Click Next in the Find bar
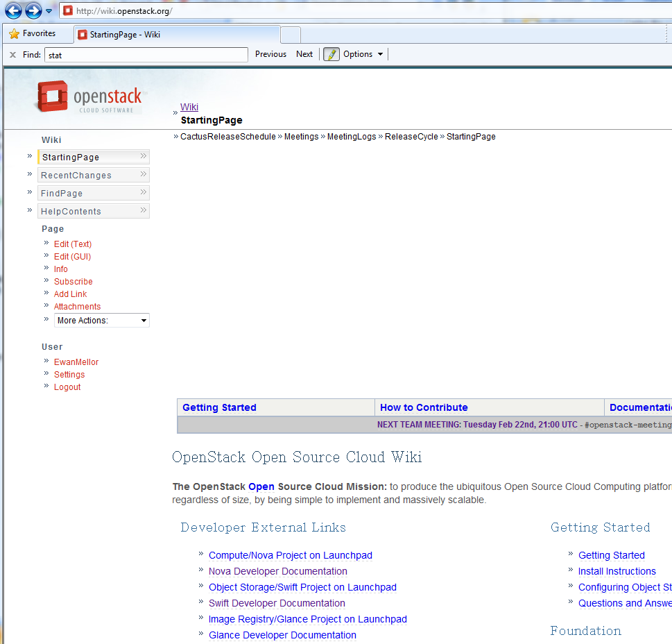The image size is (672, 644). tap(304, 54)
